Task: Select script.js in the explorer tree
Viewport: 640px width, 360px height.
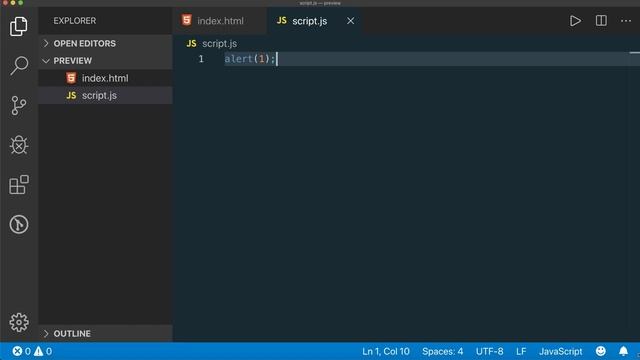Action: pos(105,95)
